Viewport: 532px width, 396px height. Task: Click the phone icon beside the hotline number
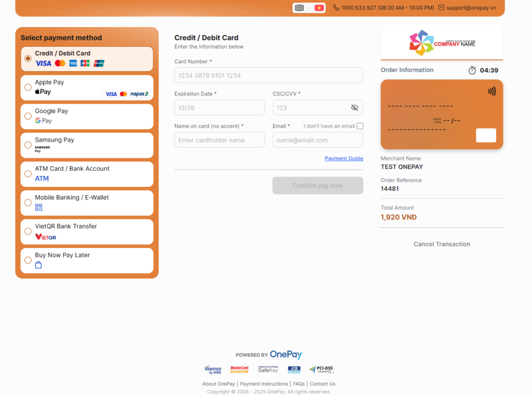337,8
